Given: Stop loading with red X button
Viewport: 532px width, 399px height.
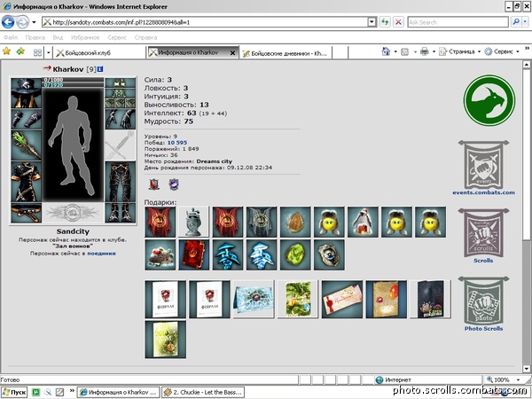Looking at the screenshot, I should (x=398, y=22).
